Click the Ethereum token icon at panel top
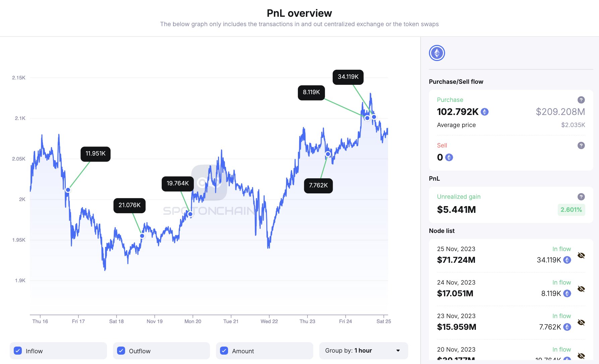This screenshot has width=599, height=364. [437, 53]
